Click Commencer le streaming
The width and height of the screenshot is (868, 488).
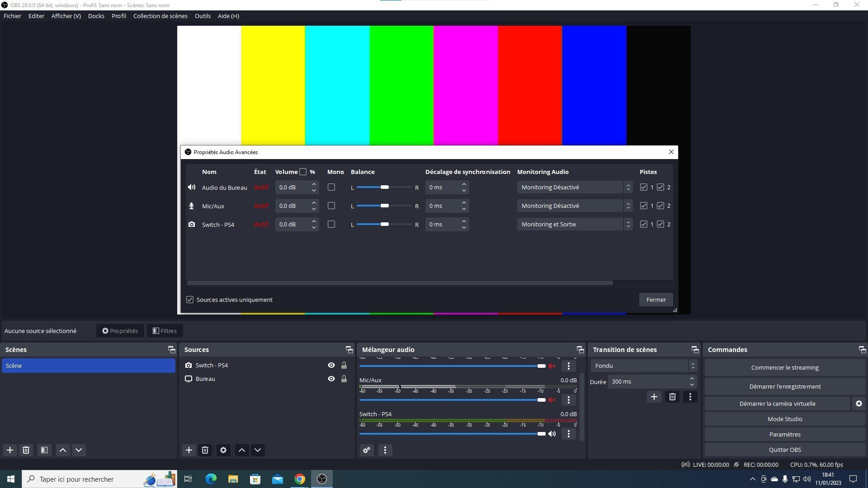[785, 367]
